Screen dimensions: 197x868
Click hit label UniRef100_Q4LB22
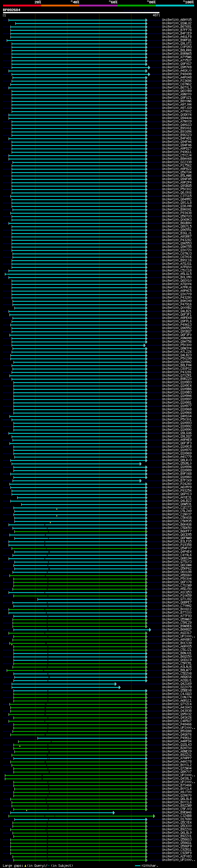177,501
